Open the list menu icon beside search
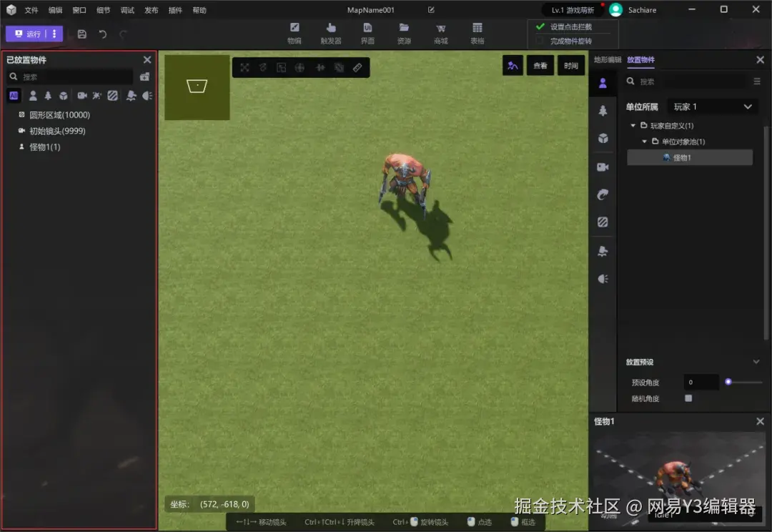This screenshot has width=772, height=532. 757,82
